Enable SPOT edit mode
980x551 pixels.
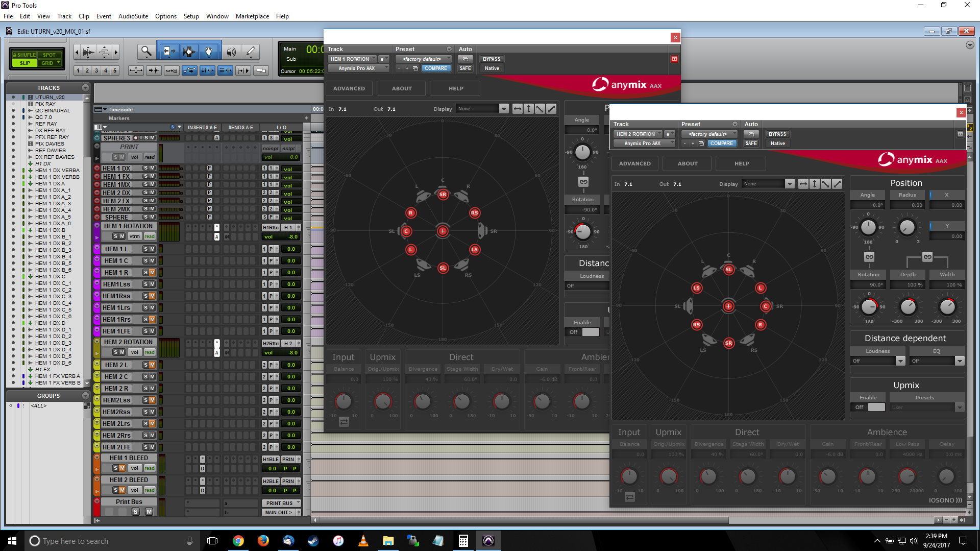[x=49, y=55]
